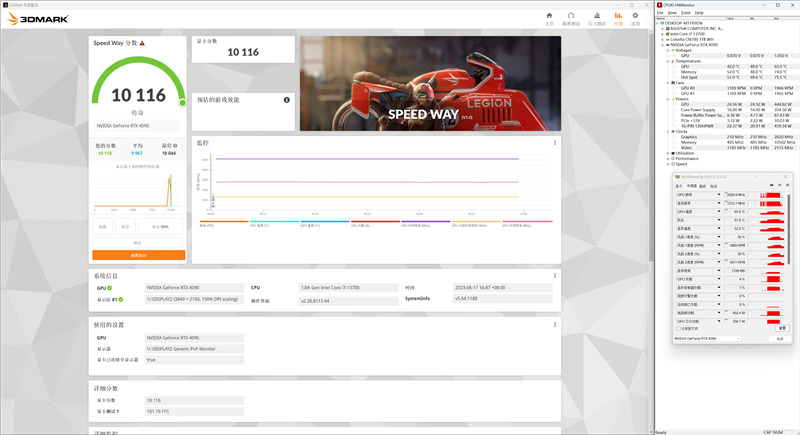Screen dimensions: 800x435
Task: Click the Results bar chart icon
Action: pos(618,18)
